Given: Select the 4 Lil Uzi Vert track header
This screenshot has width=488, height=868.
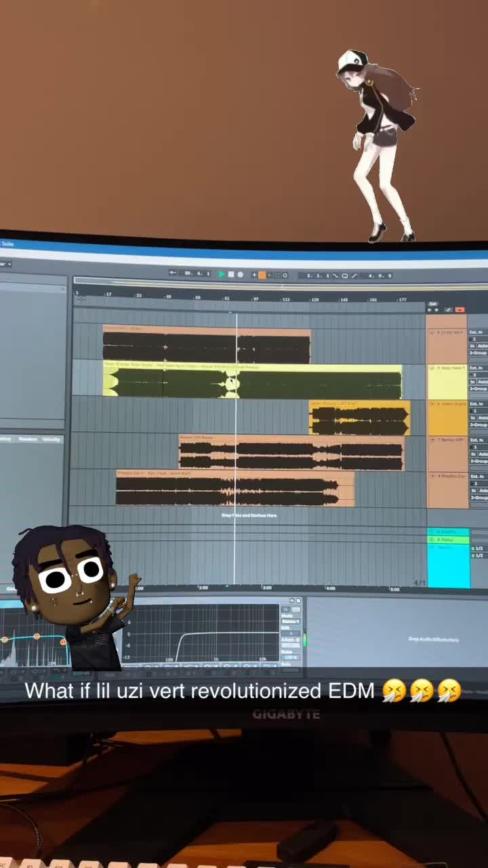Looking at the screenshot, I should tap(447, 346).
